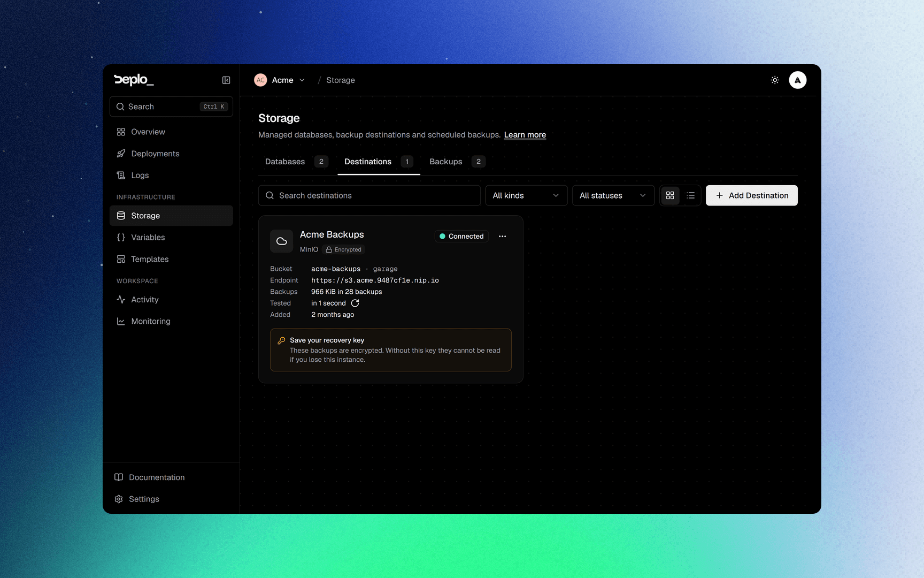Open the user avatar menu
This screenshot has height=578, width=924.
(x=798, y=80)
